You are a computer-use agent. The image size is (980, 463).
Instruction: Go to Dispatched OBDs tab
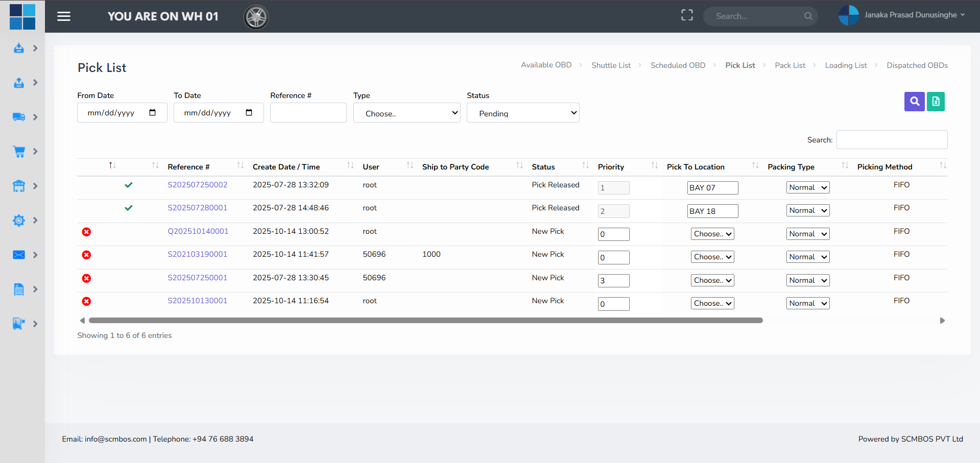[x=917, y=65]
